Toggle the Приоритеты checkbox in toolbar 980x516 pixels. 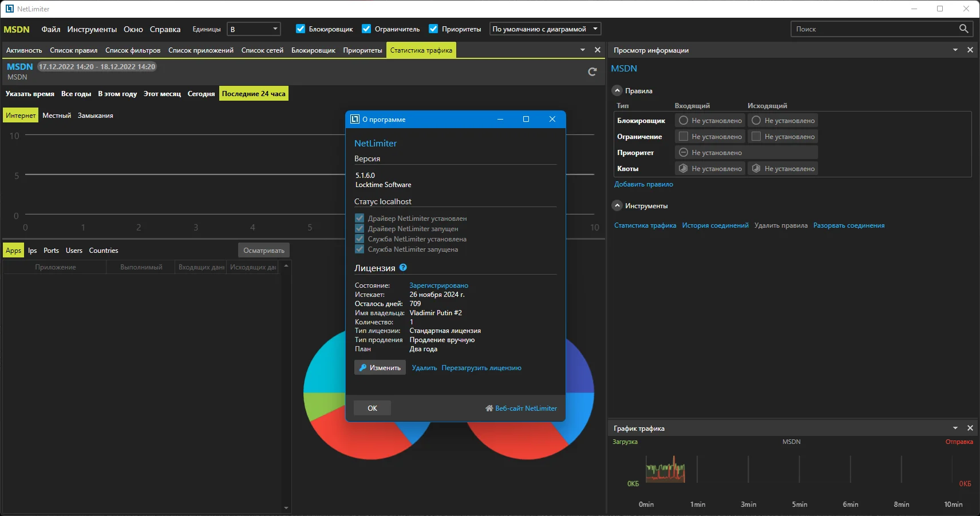(x=433, y=29)
